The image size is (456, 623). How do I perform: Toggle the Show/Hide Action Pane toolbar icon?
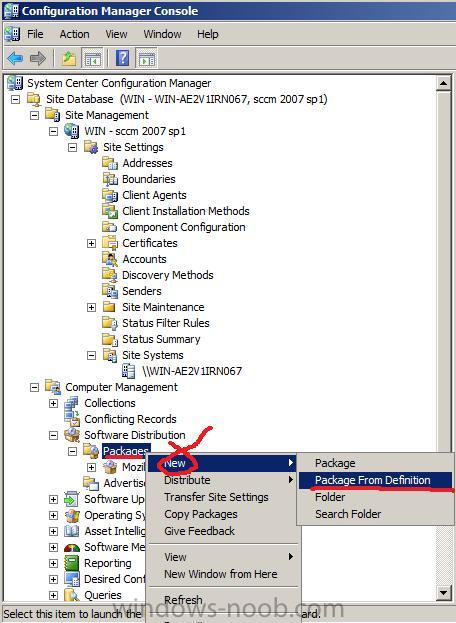(x=147, y=59)
